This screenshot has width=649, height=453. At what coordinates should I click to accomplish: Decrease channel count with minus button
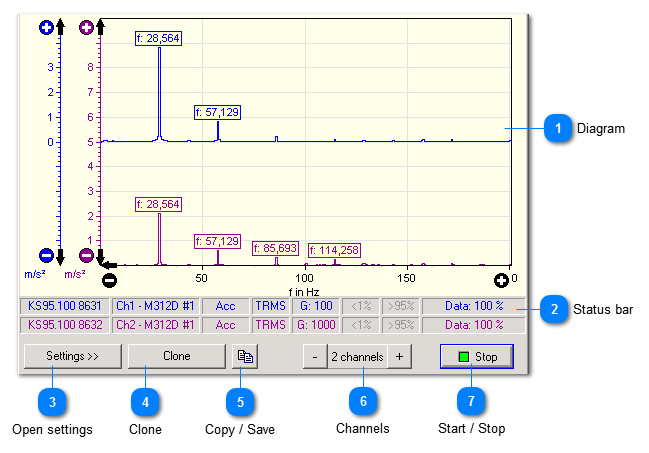tap(314, 356)
